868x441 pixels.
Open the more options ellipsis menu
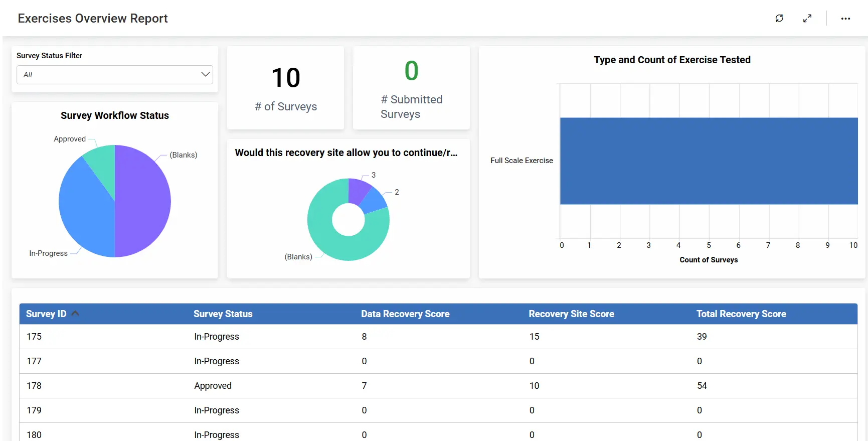click(845, 19)
